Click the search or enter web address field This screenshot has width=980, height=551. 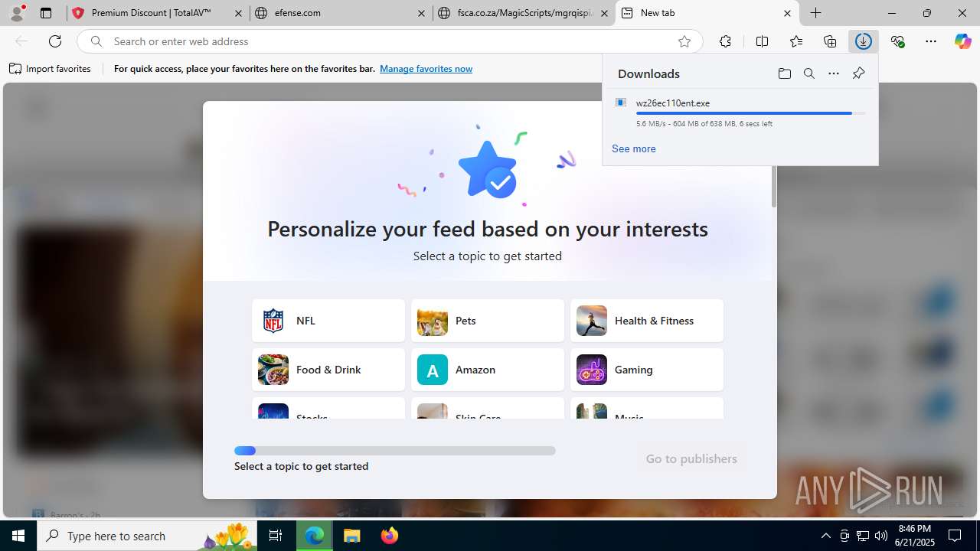(389, 41)
